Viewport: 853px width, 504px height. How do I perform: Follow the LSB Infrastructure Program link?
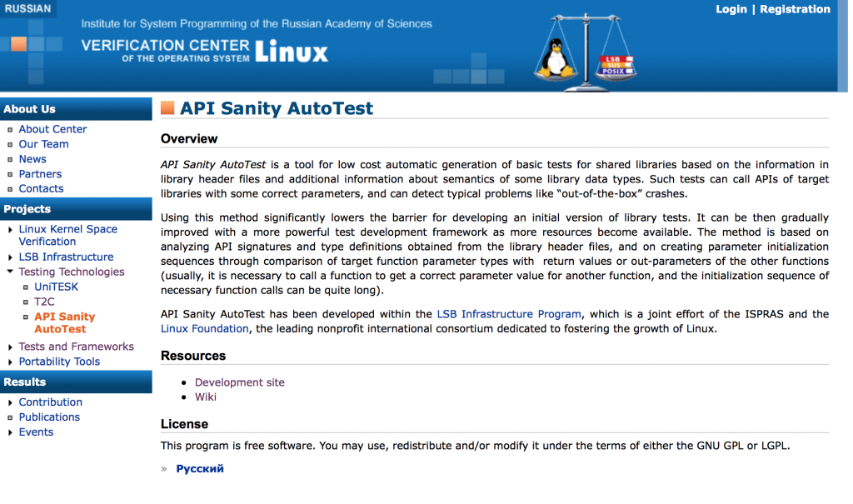tap(509, 314)
